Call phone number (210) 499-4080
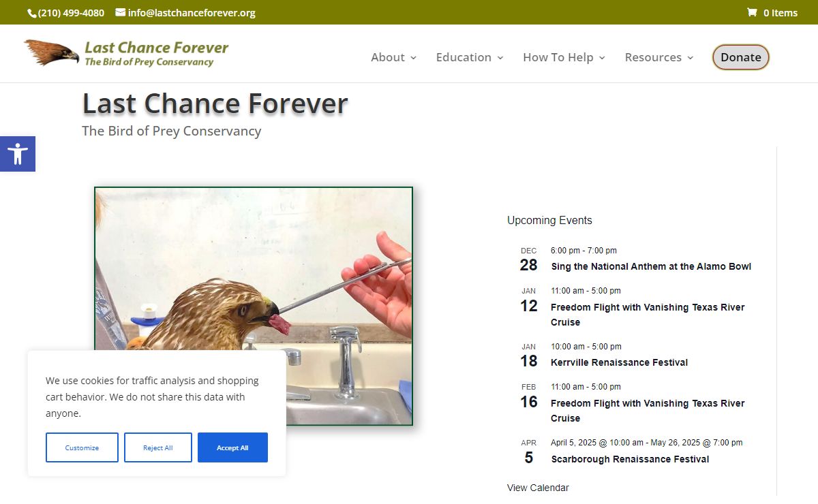 72,12
